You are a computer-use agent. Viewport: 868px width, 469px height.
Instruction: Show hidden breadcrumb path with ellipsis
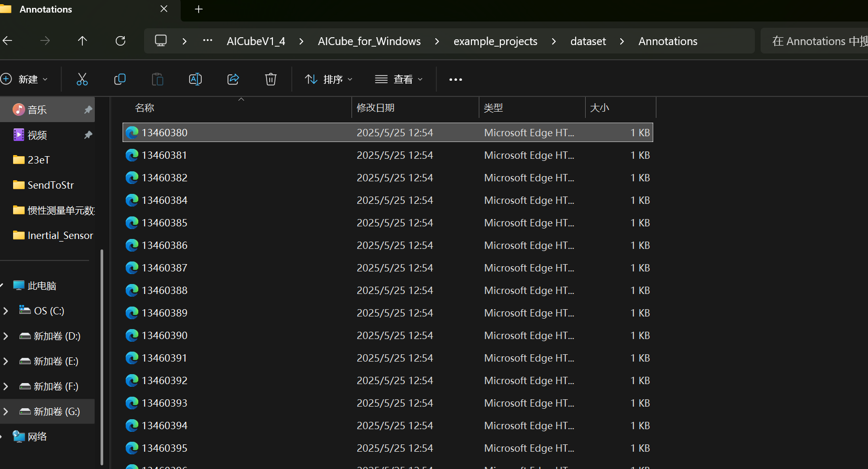(x=208, y=41)
